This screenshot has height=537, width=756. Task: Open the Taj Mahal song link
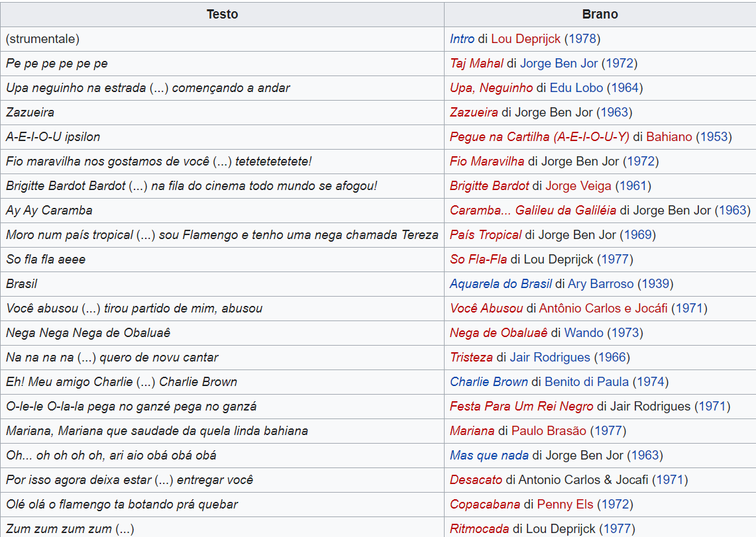pos(476,64)
